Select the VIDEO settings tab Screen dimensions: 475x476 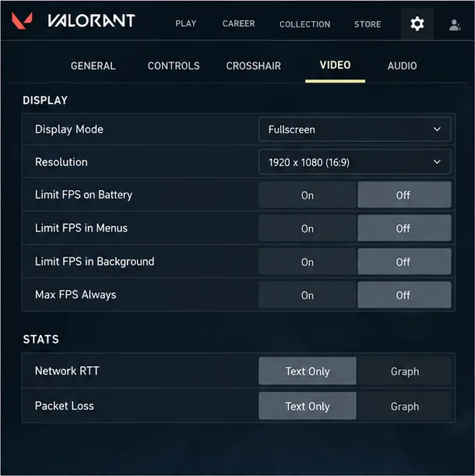point(335,65)
